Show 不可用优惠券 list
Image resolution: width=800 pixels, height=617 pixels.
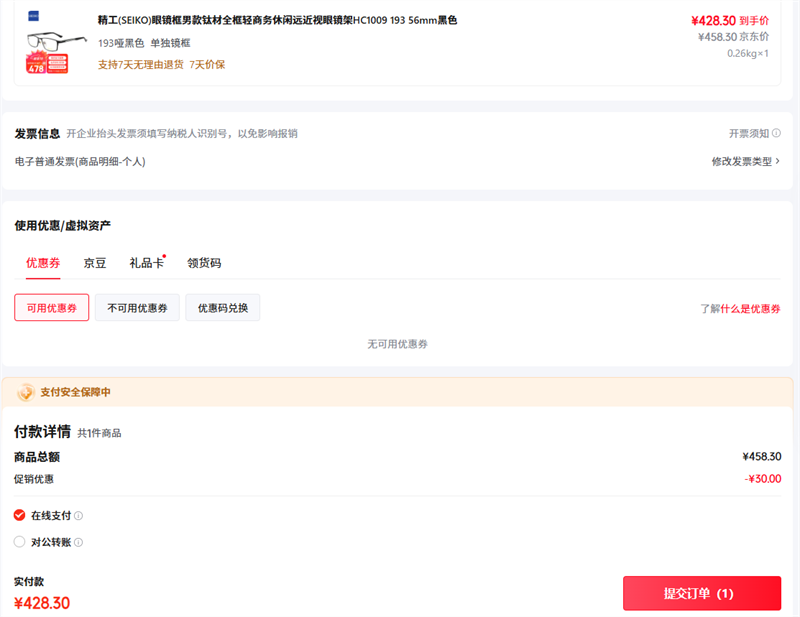[137, 308]
